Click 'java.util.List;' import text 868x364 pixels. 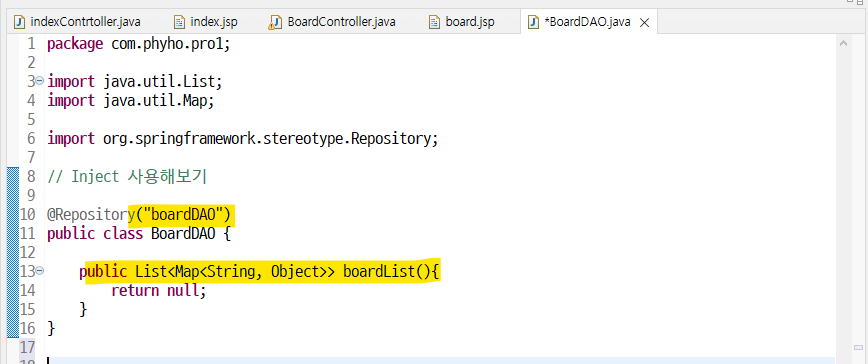coord(163,82)
